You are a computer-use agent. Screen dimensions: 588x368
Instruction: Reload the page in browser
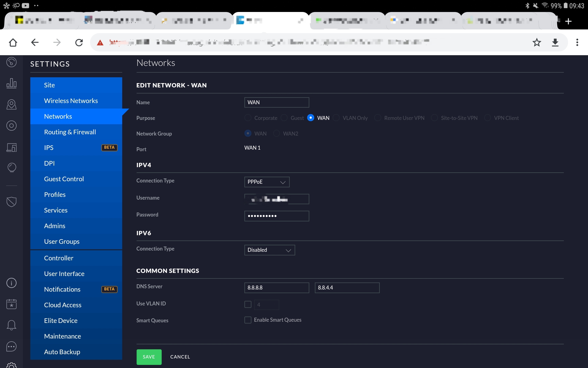tap(79, 42)
